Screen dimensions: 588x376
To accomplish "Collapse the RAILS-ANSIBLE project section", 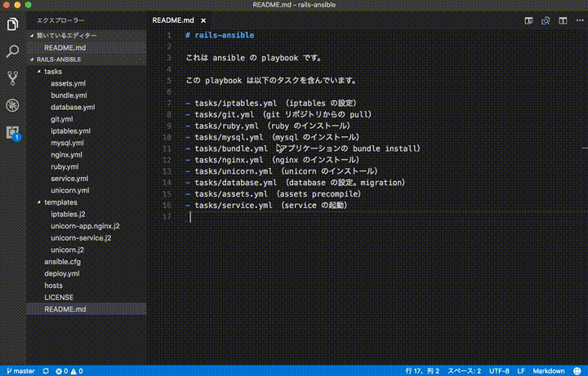I will (32, 60).
